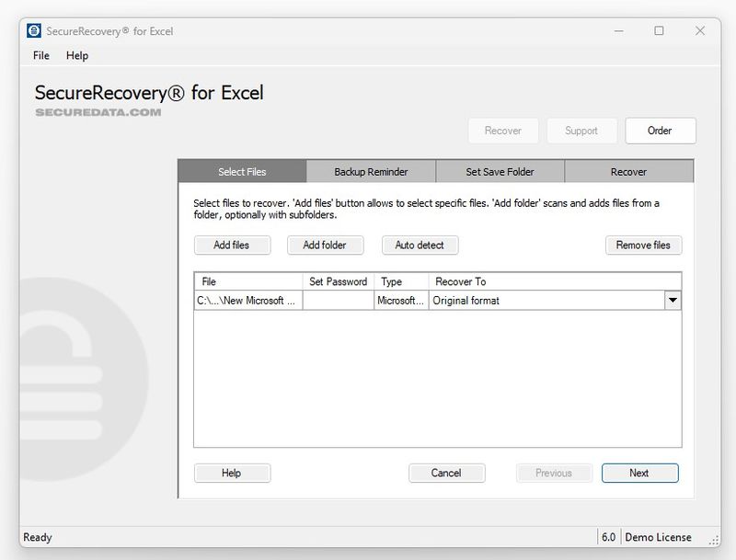
Task: Run Auto detect for recoverable files
Action: 421,246
